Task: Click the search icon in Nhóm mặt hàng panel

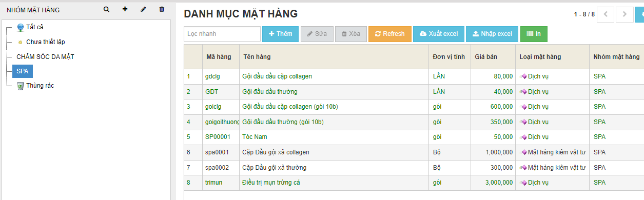Action: (x=106, y=9)
